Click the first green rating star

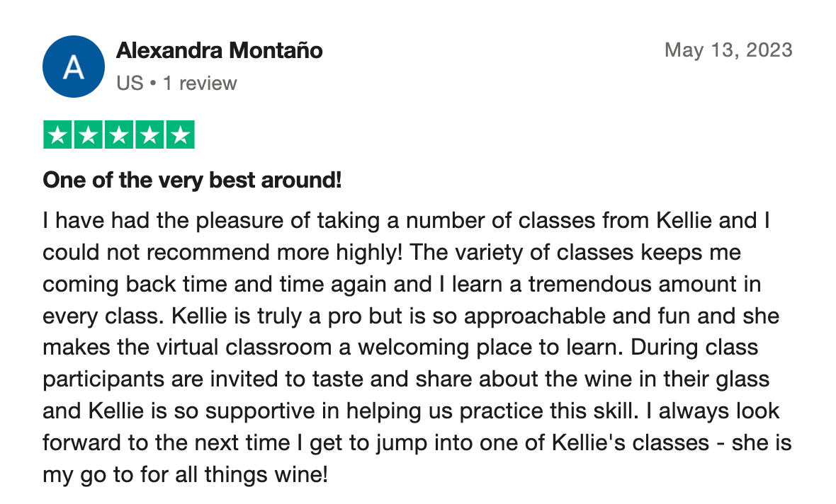point(57,134)
